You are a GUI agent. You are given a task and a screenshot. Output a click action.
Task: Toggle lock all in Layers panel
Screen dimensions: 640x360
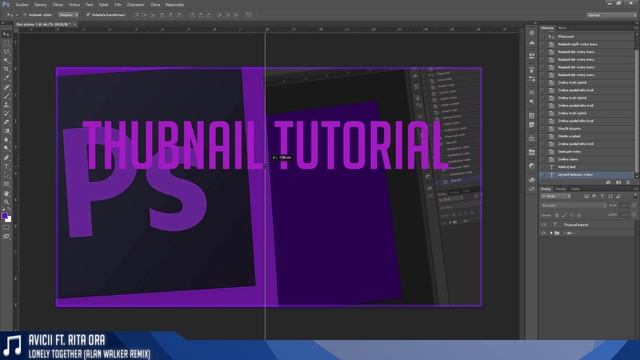coord(579,215)
